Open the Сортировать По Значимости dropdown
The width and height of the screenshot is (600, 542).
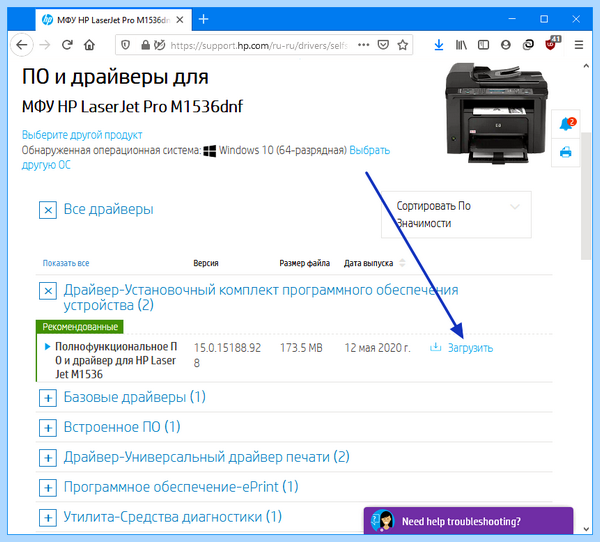pos(456,214)
